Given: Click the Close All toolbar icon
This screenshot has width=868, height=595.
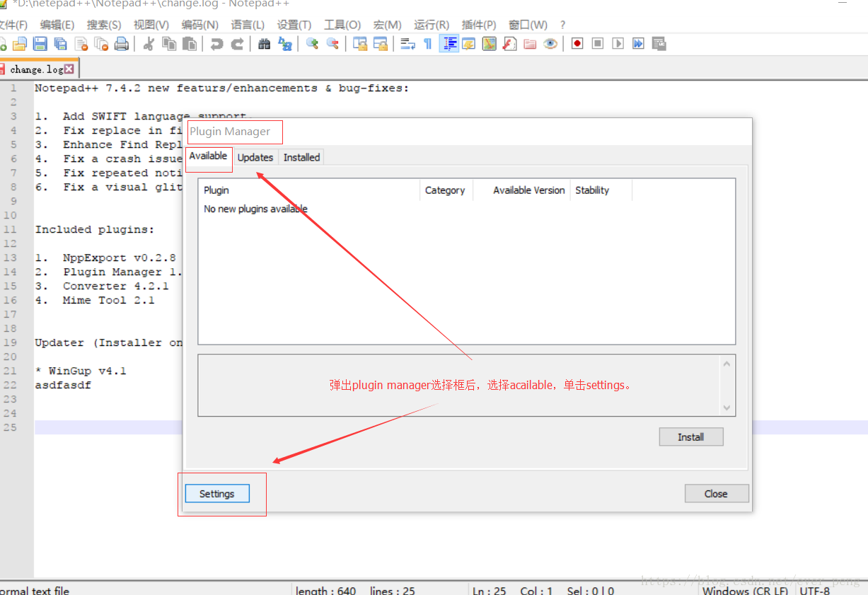Looking at the screenshot, I should (101, 44).
